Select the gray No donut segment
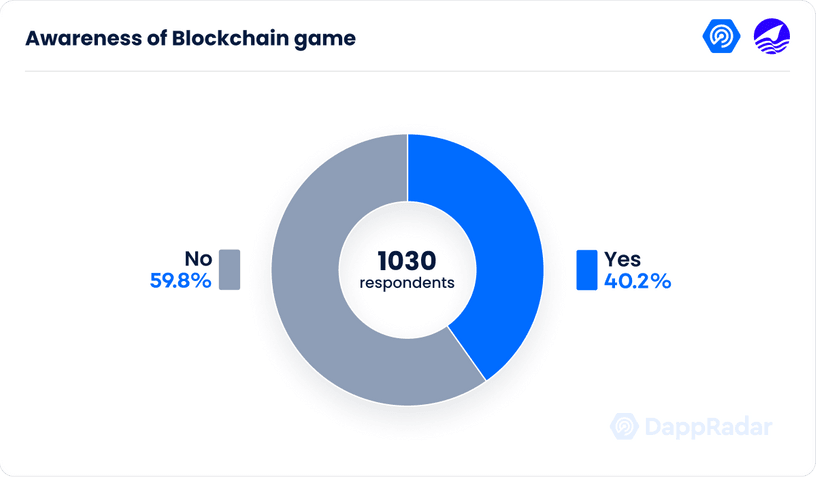The height and width of the screenshot is (477, 816). [320, 300]
